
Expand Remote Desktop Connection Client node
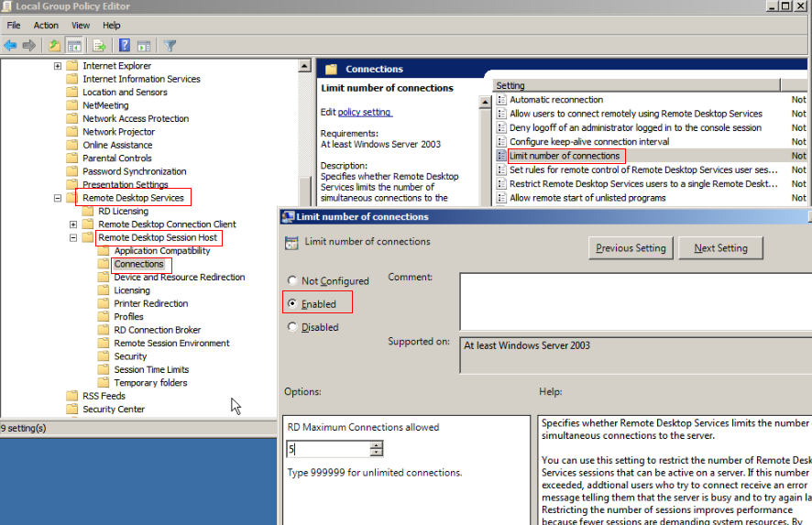click(x=73, y=224)
